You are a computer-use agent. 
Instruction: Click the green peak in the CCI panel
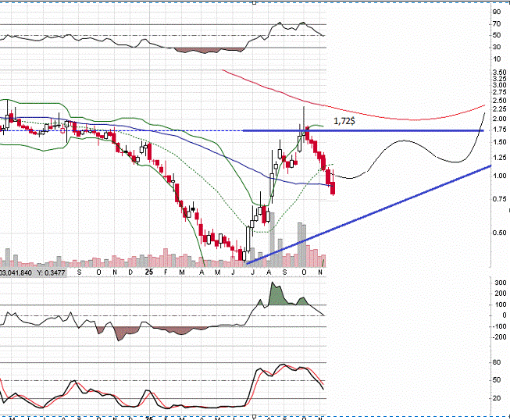click(x=273, y=293)
